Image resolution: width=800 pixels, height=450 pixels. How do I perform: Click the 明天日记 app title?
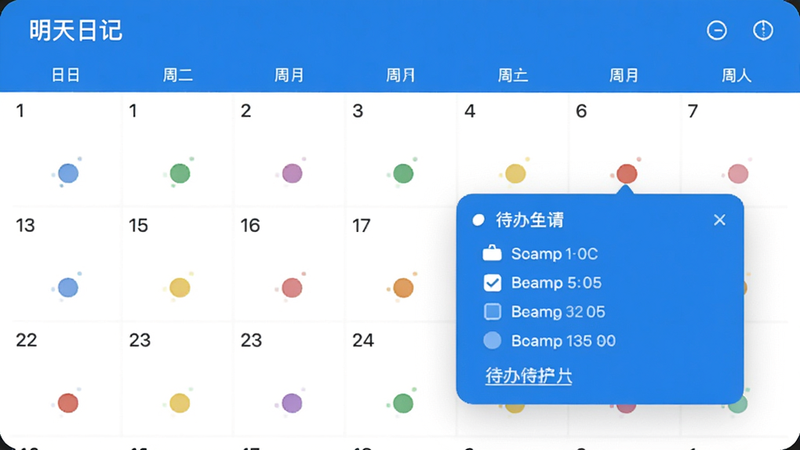76,31
